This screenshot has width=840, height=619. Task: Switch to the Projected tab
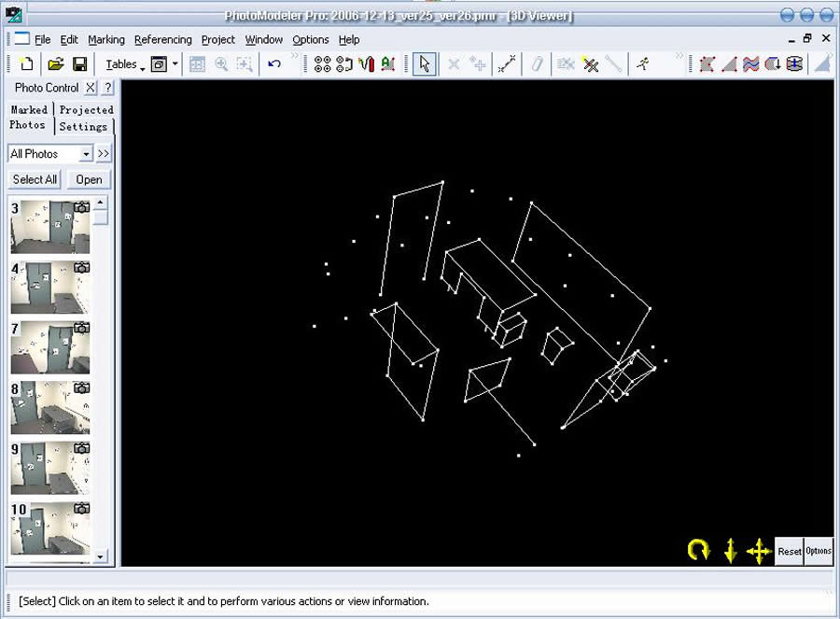click(x=86, y=109)
